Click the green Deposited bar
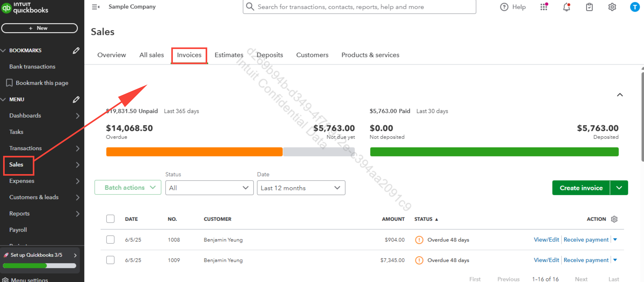The height and width of the screenshot is (282, 644). [x=494, y=152]
